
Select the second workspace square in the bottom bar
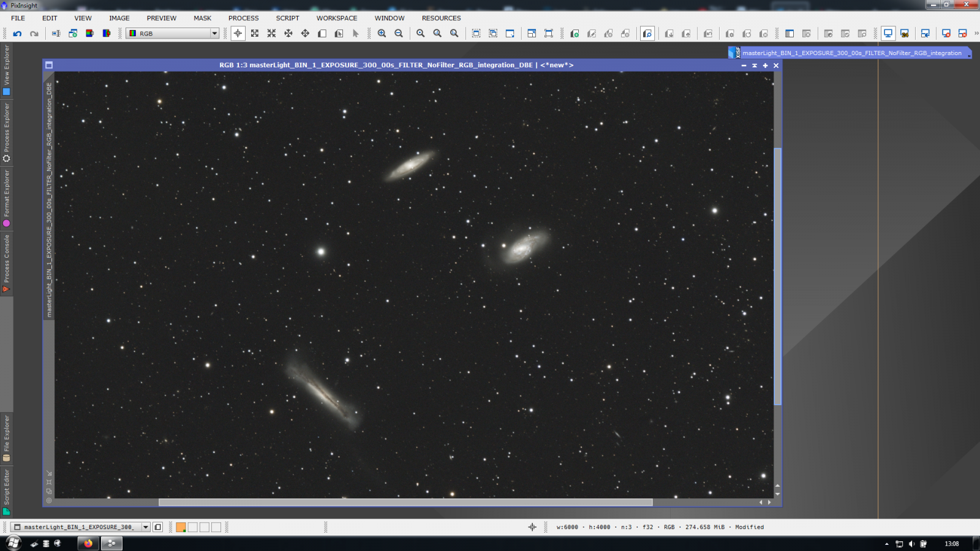(x=192, y=527)
